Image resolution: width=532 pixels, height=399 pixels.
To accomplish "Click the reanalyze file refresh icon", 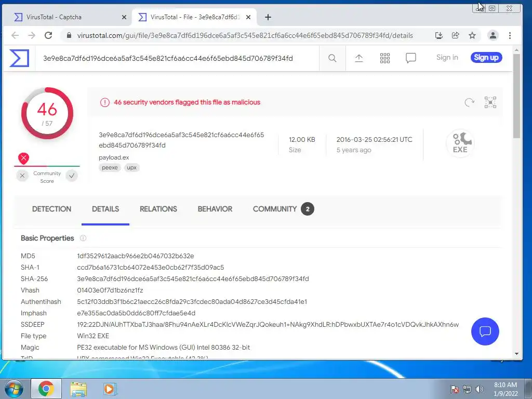I will (x=469, y=102).
